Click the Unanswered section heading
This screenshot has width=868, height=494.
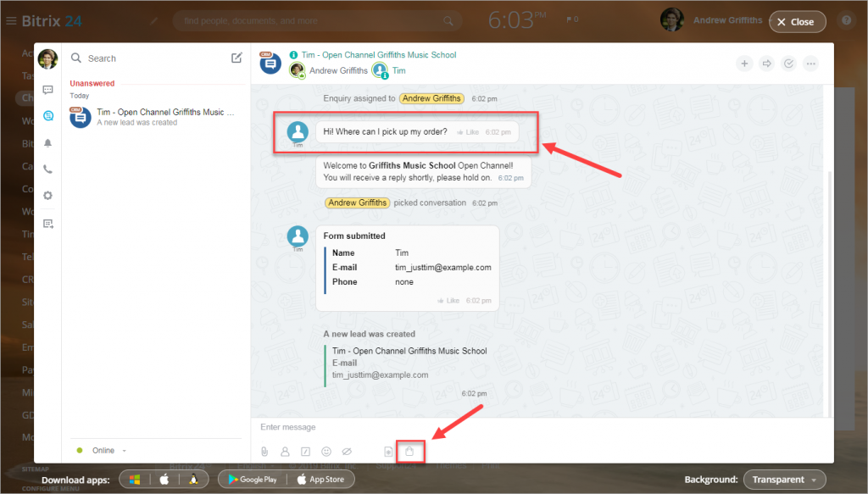point(92,84)
